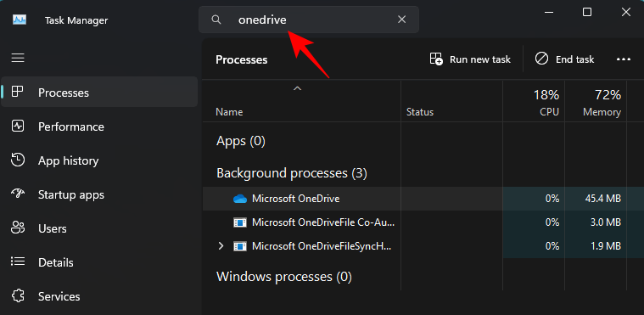Click the Task Manager app icon

[20, 20]
